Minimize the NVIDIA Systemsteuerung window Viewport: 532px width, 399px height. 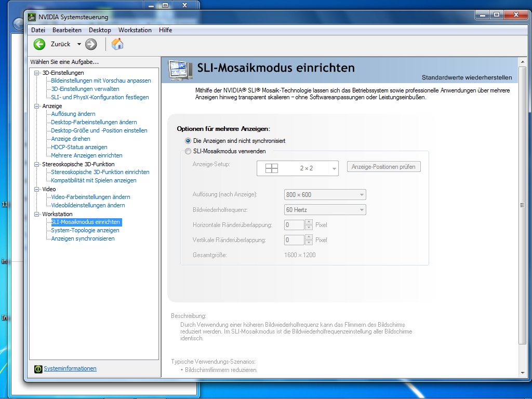(483, 15)
